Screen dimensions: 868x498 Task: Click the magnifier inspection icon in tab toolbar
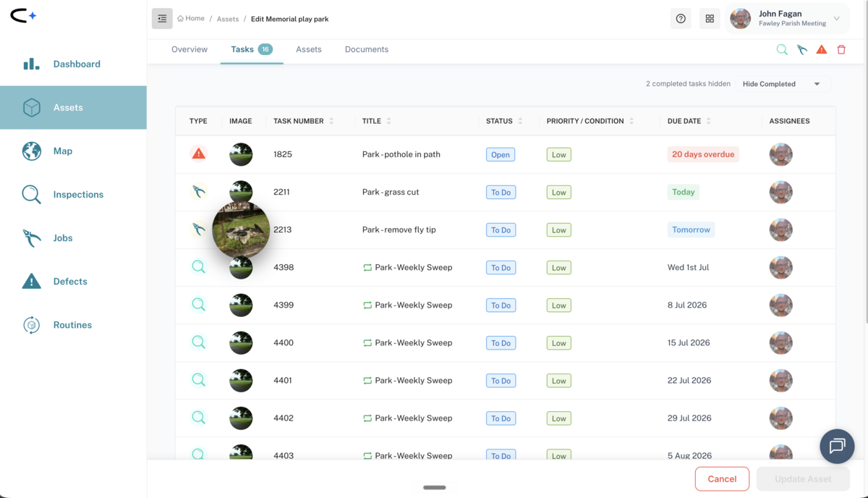[x=782, y=50]
